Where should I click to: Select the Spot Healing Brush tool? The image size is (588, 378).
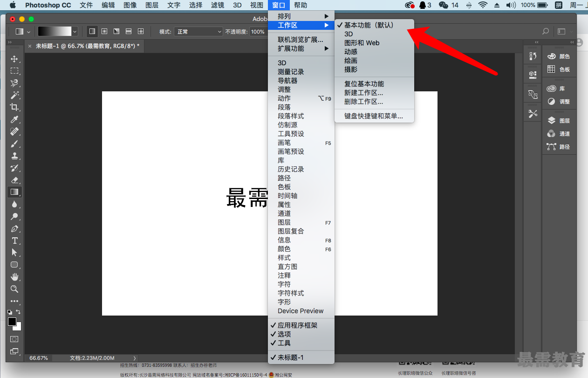tap(14, 131)
